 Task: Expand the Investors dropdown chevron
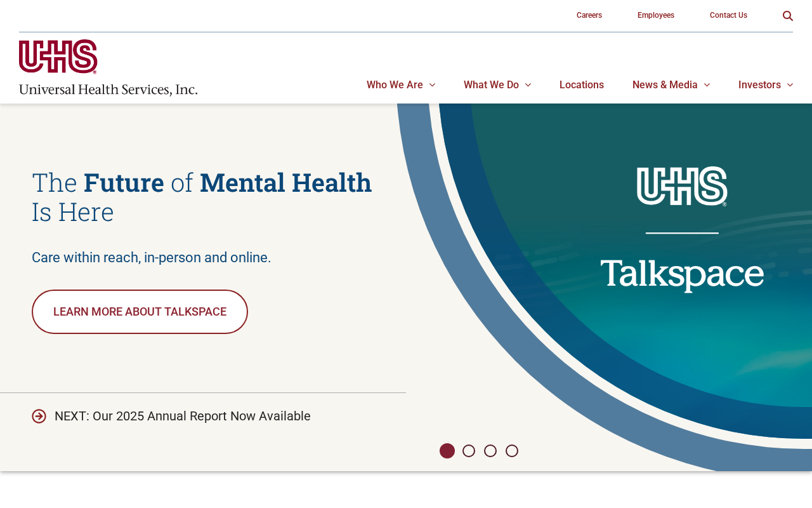tap(790, 85)
